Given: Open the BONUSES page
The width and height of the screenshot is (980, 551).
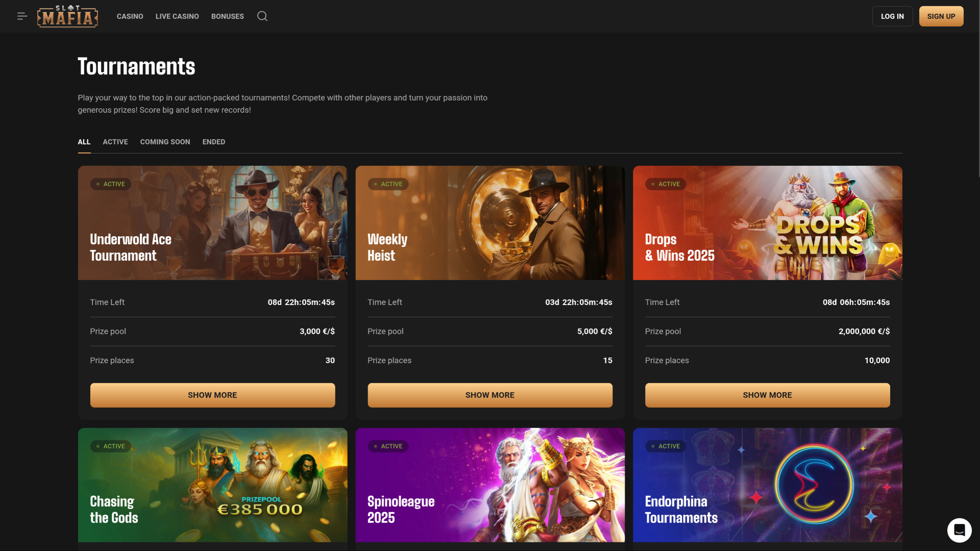Looking at the screenshot, I should 227,16.
